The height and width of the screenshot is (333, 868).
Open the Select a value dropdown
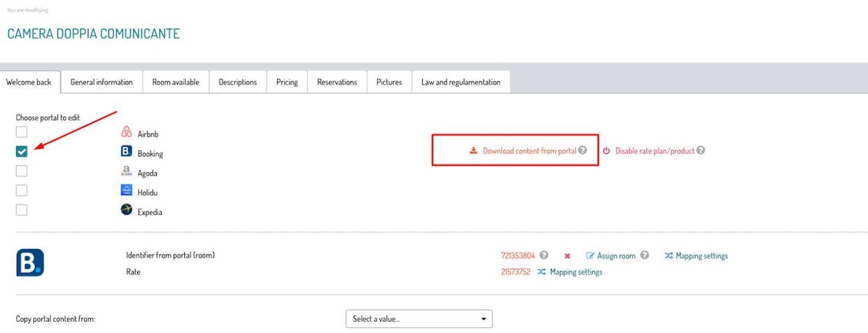click(419, 319)
